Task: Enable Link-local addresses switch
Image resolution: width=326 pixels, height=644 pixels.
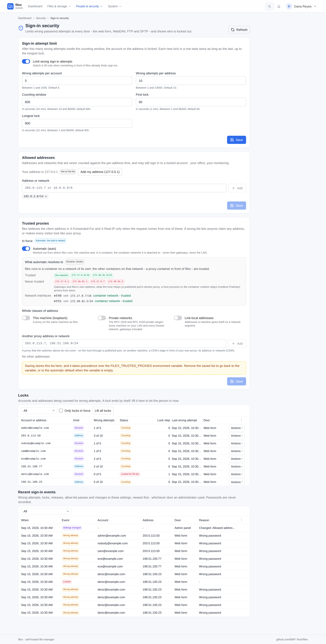Action: [x=178, y=318]
